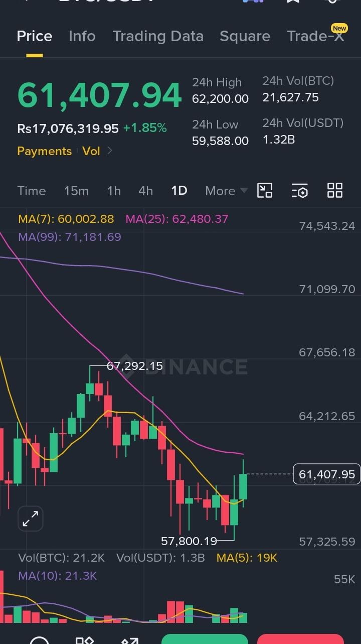Tap the MA(5): 19K volume label

click(x=247, y=558)
